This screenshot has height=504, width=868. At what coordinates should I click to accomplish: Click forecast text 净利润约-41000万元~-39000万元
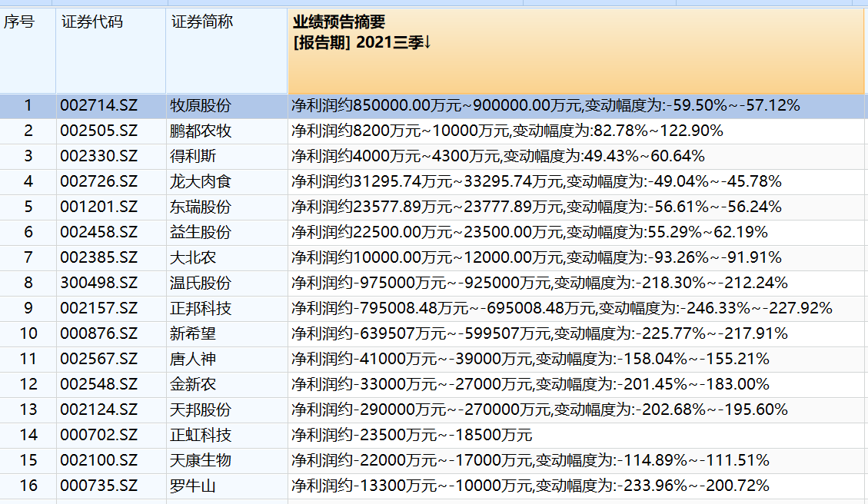pyautogui.click(x=411, y=359)
